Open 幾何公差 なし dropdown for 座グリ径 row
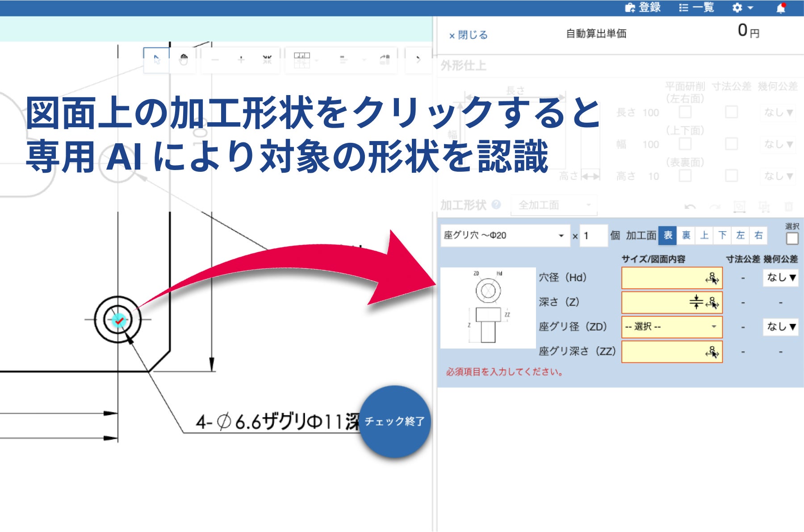Viewport: 804px width, 532px height. (780, 327)
